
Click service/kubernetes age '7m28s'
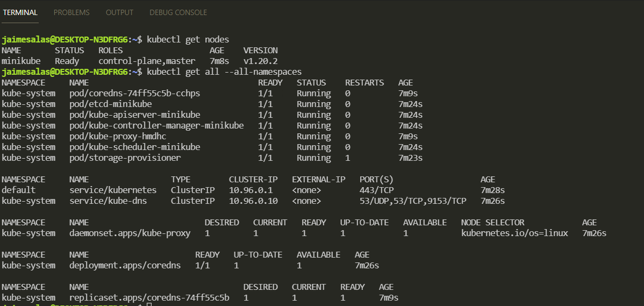coord(492,190)
